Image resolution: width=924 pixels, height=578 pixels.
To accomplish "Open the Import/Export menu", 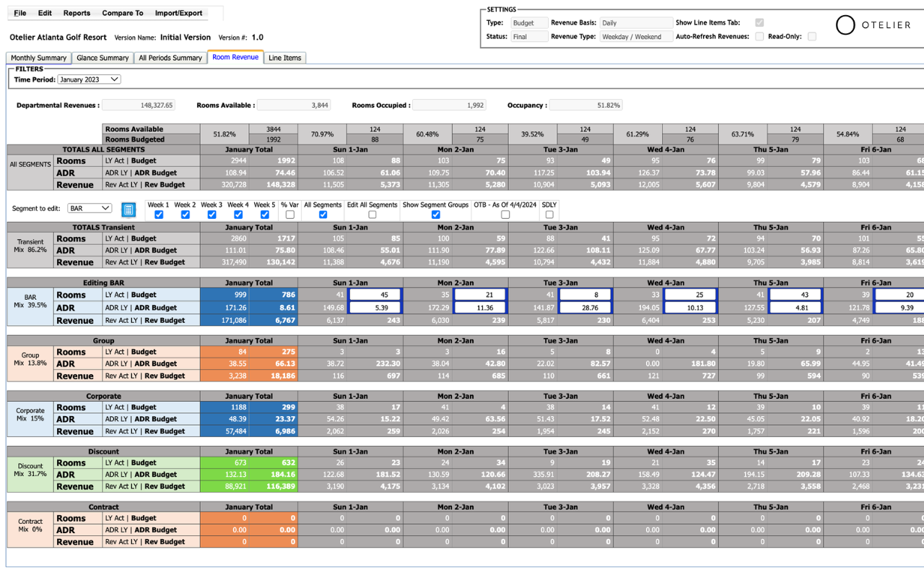I will (178, 13).
